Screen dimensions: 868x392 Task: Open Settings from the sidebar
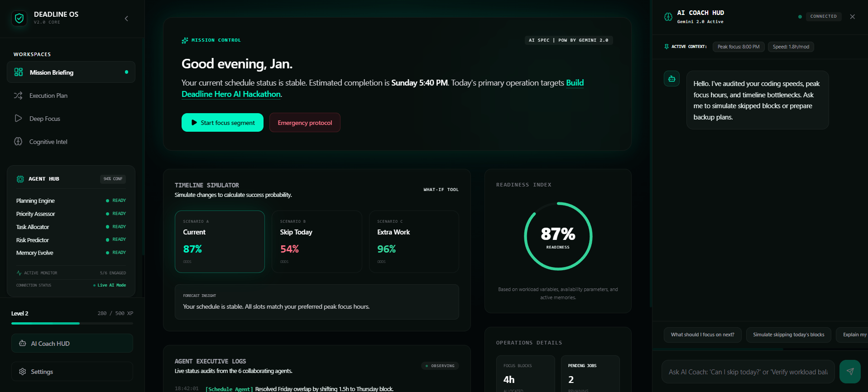(x=72, y=372)
